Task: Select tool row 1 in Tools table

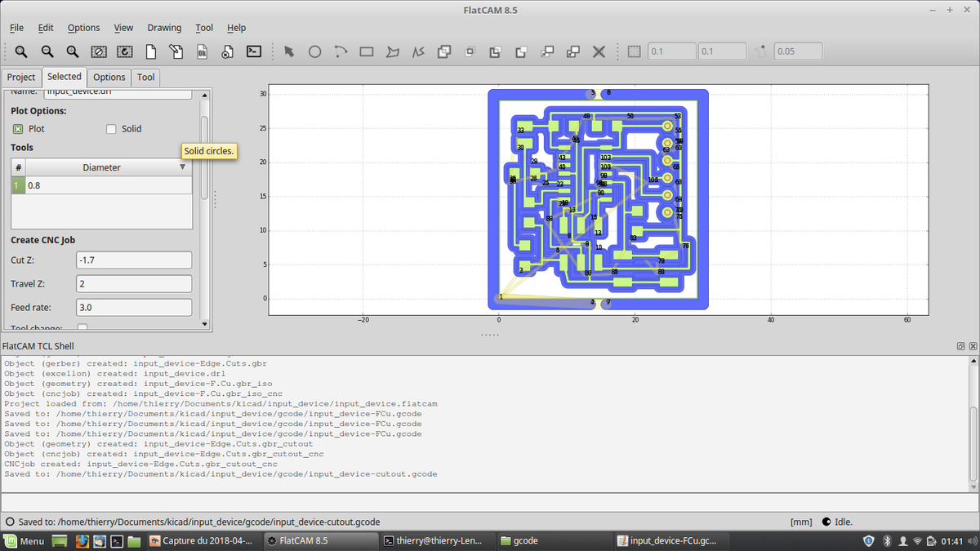Action: (x=19, y=185)
